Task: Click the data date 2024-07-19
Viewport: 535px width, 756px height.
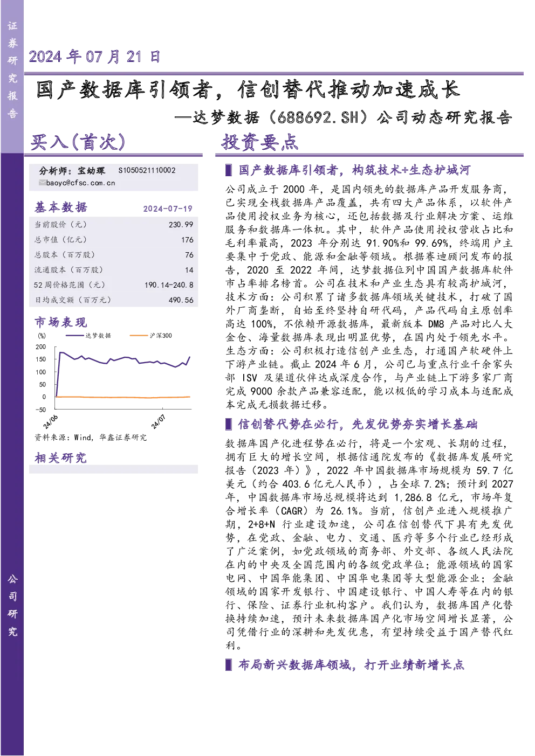Action: coord(168,209)
